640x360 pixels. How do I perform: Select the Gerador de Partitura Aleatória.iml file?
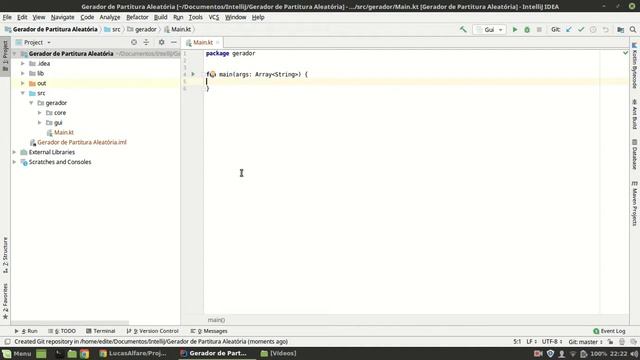click(x=82, y=142)
